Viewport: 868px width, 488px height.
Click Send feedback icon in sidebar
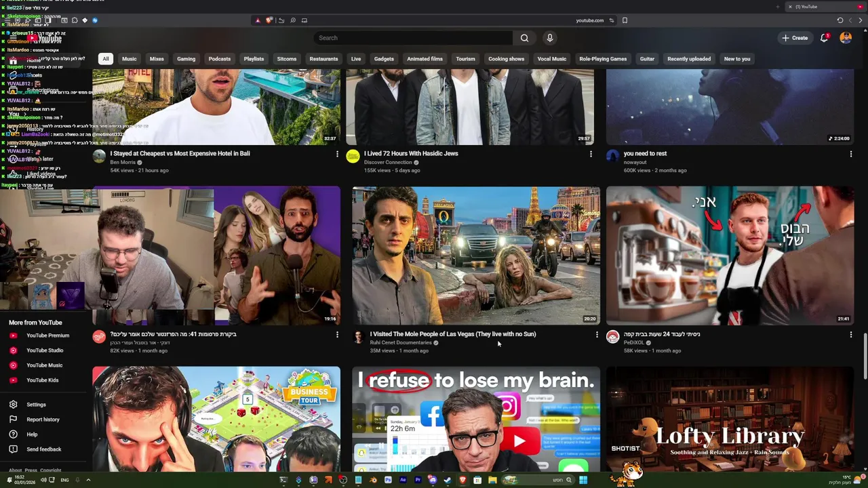pyautogui.click(x=13, y=449)
